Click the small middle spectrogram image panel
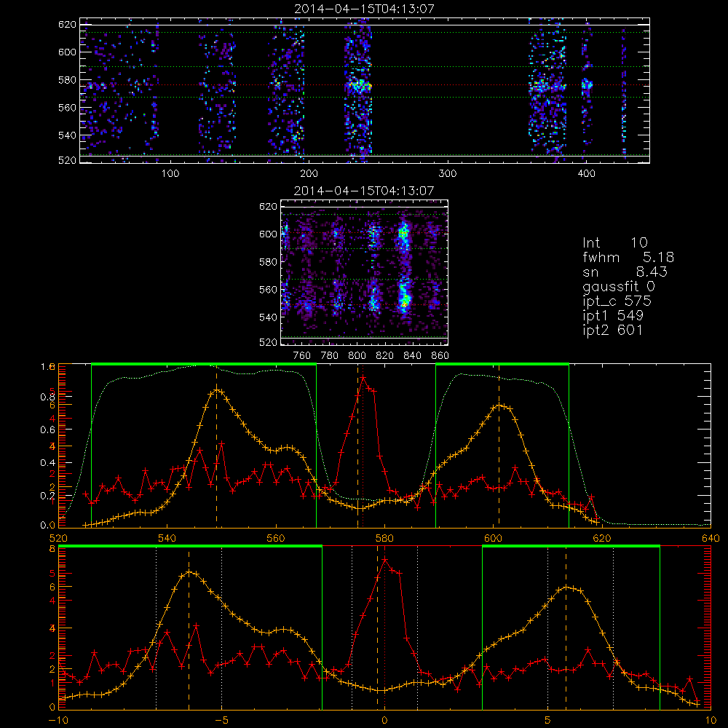Image resolution: width=728 pixels, height=728 pixels. 365,273
